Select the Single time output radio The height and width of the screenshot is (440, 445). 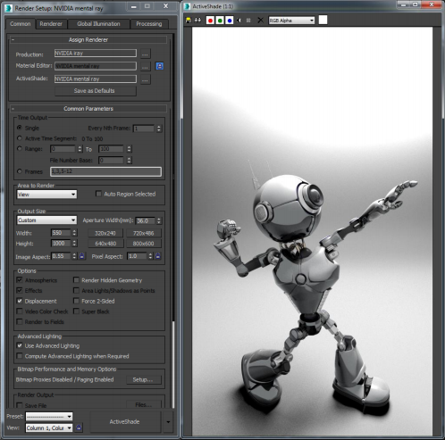pyautogui.click(x=19, y=128)
